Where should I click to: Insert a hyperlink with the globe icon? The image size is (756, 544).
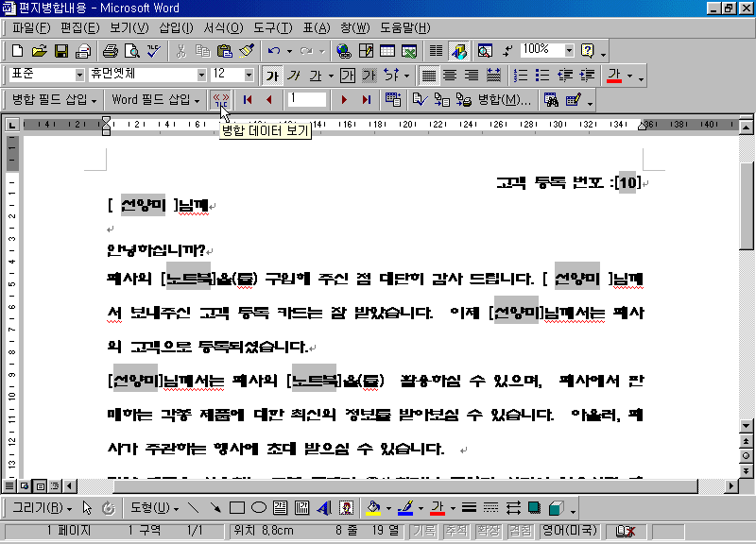click(x=343, y=51)
